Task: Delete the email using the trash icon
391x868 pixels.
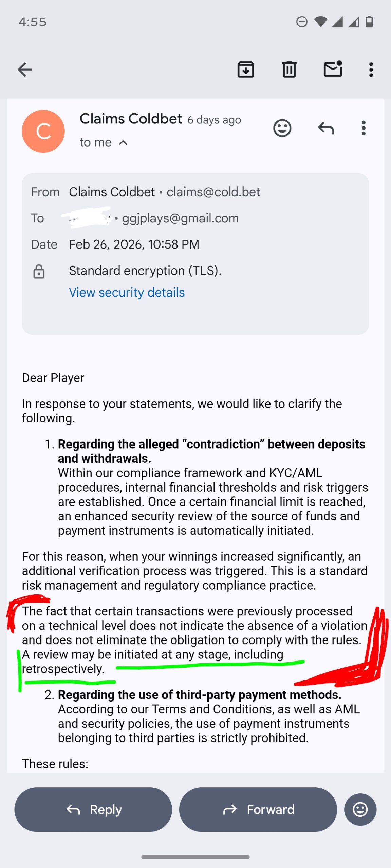Action: pyautogui.click(x=289, y=70)
